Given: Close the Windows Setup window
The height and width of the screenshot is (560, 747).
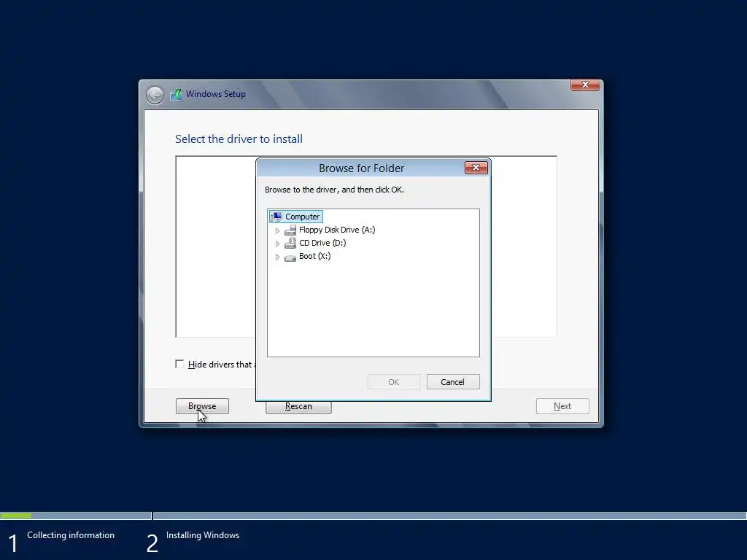Looking at the screenshot, I should tap(585, 85).
